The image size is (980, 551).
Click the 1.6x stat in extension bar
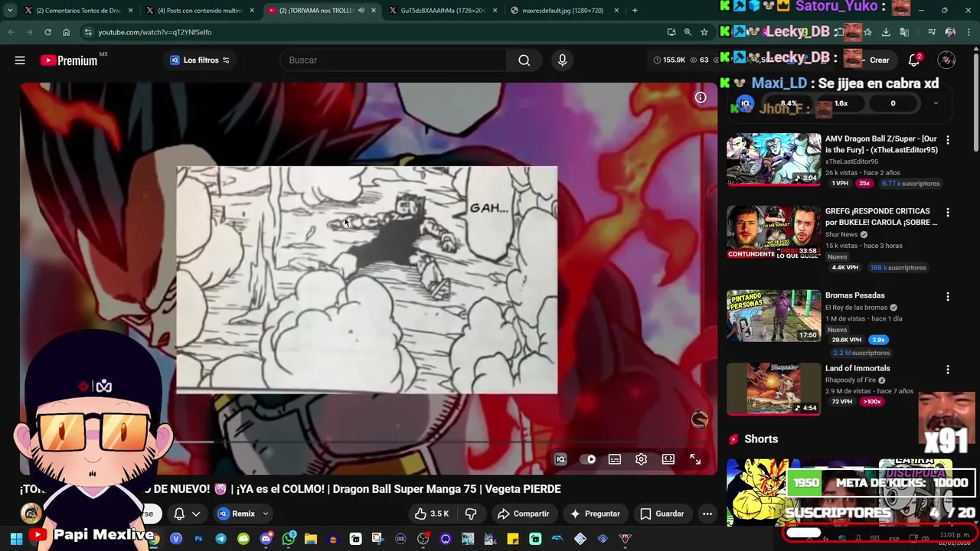pyautogui.click(x=841, y=103)
